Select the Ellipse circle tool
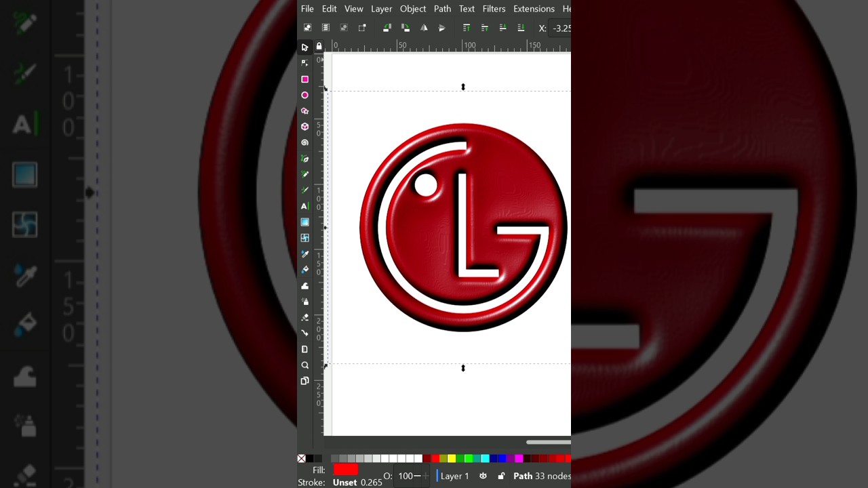 click(304, 95)
